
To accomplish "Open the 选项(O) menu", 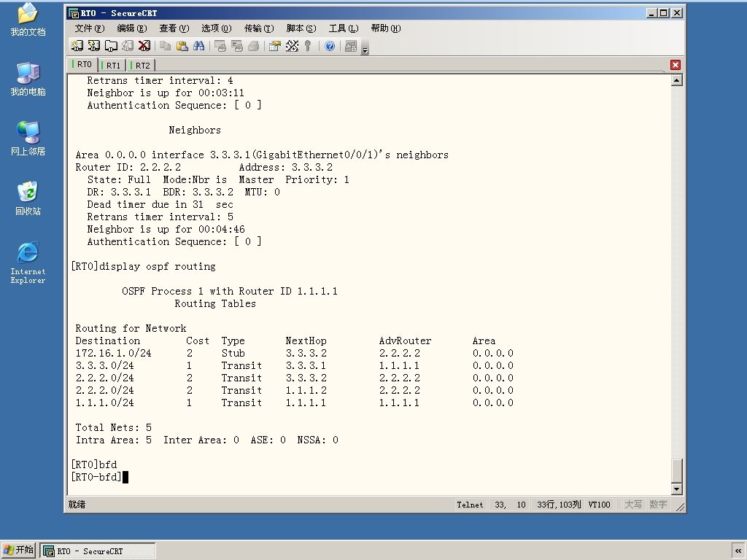I will (x=216, y=28).
